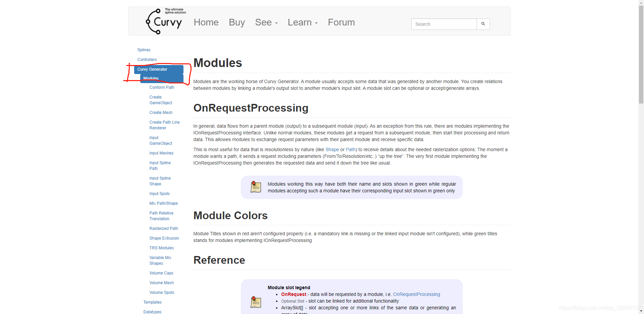The width and height of the screenshot is (644, 314).
Task: Open Input Meshes page
Action: (161, 153)
